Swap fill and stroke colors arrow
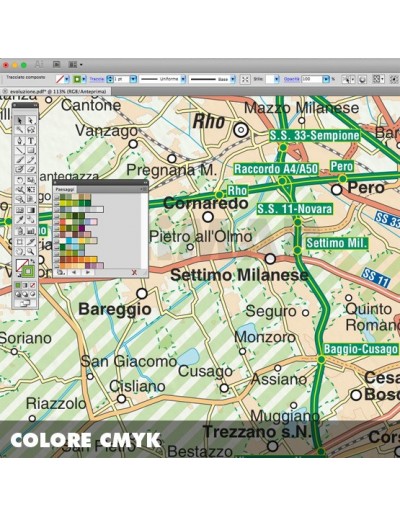 (x=32, y=262)
